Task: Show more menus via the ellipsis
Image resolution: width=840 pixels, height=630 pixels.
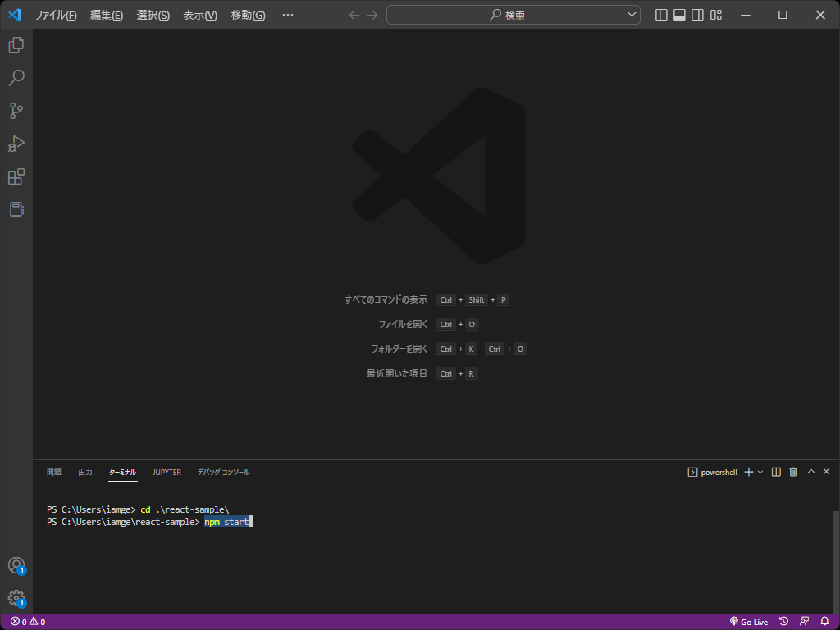Action: pos(288,15)
